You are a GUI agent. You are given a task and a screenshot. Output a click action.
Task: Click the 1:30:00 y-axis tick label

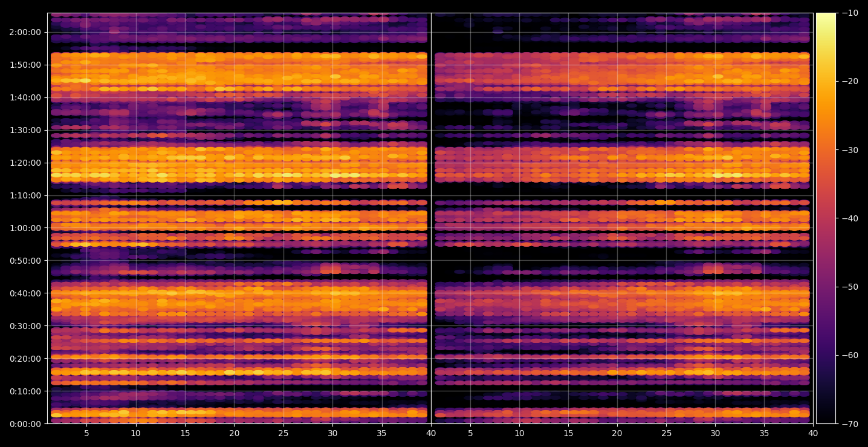(24, 130)
